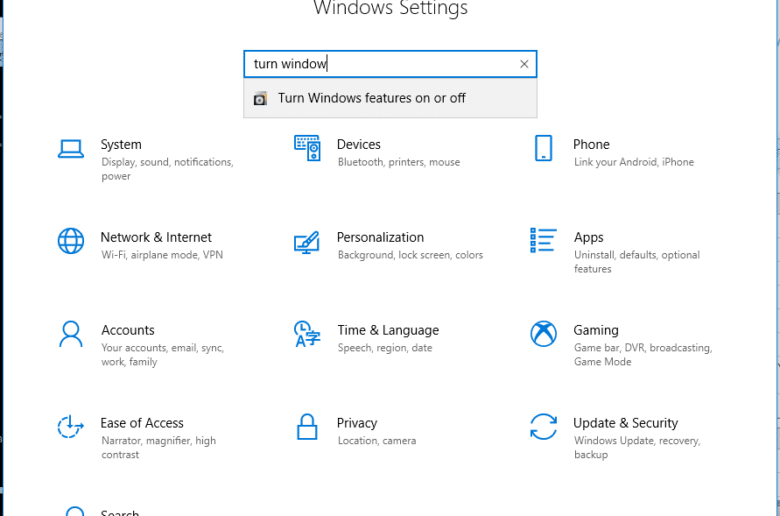Open the Gaming settings title
Screen dimensions: 780x516
pos(596,330)
